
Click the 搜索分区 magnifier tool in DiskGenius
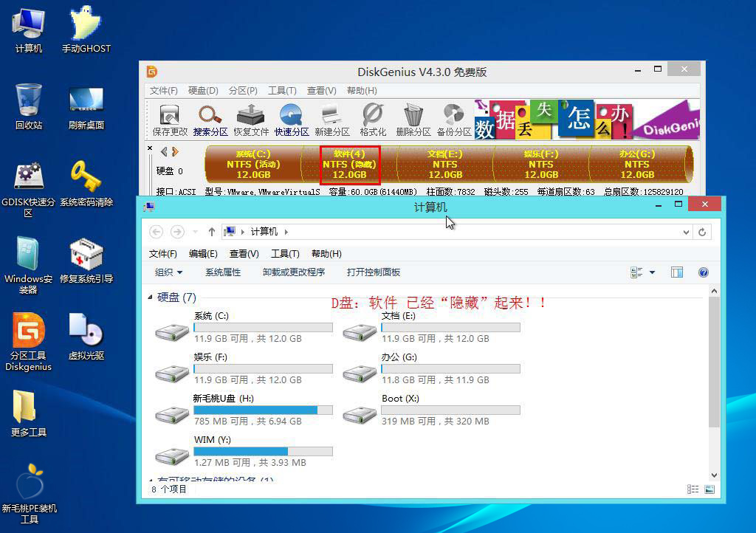(x=210, y=120)
